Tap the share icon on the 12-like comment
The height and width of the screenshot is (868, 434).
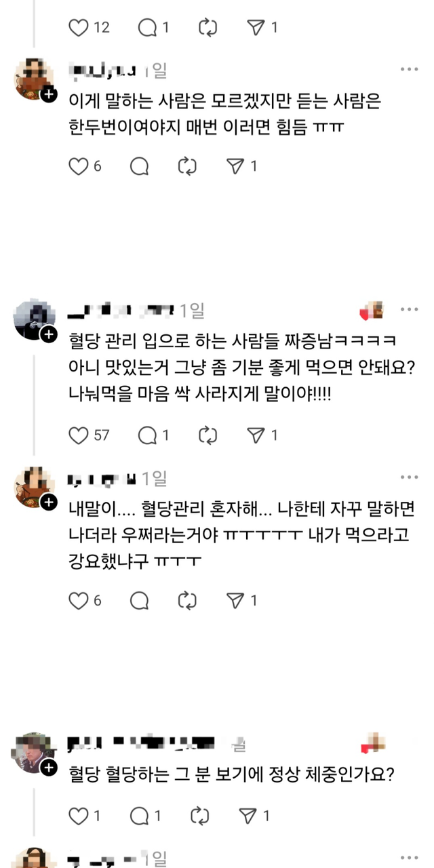[x=254, y=28]
